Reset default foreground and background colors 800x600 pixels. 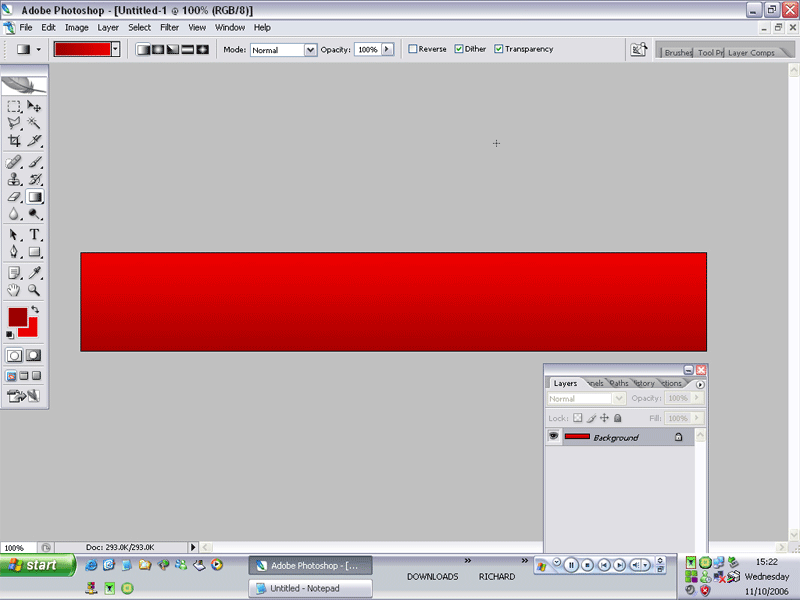(x=10, y=335)
